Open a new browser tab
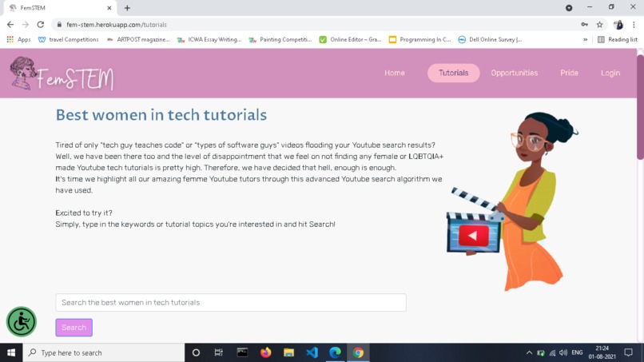 127,8
